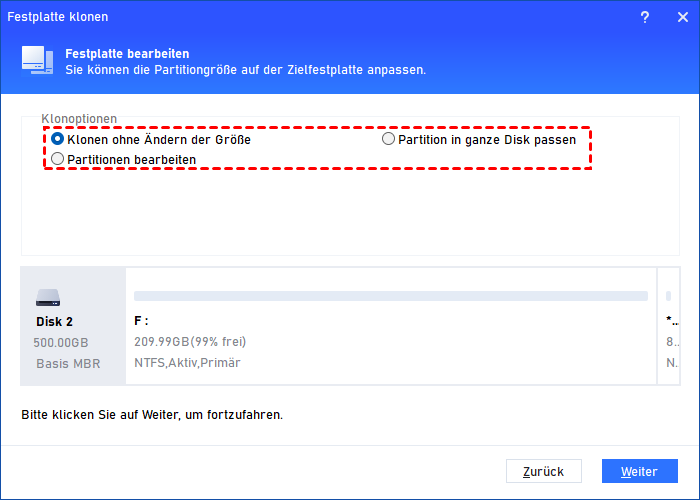
Task: Click the disk clone header icon
Action: (38, 60)
